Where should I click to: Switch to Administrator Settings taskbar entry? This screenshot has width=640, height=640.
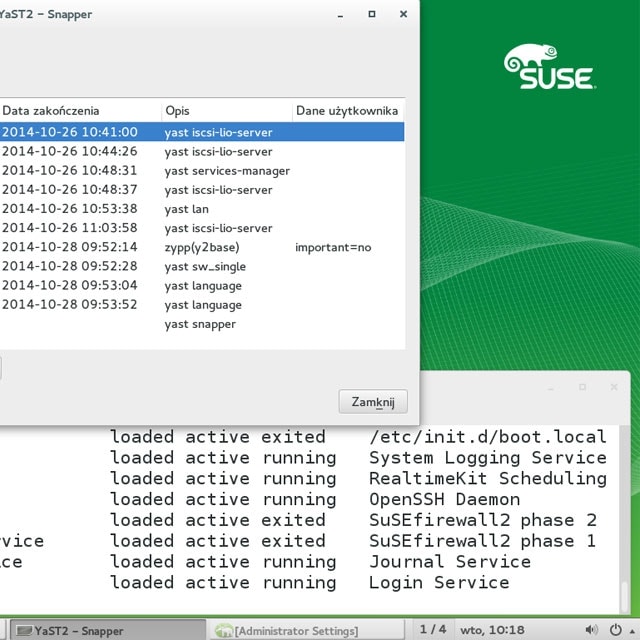click(x=306, y=631)
